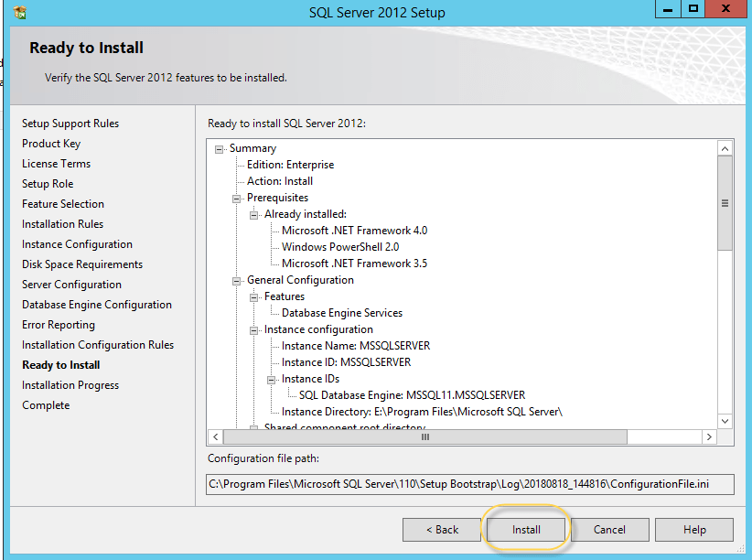752x560 pixels.
Task: Click the vertical scrollbar thumb in summary
Action: click(x=725, y=203)
